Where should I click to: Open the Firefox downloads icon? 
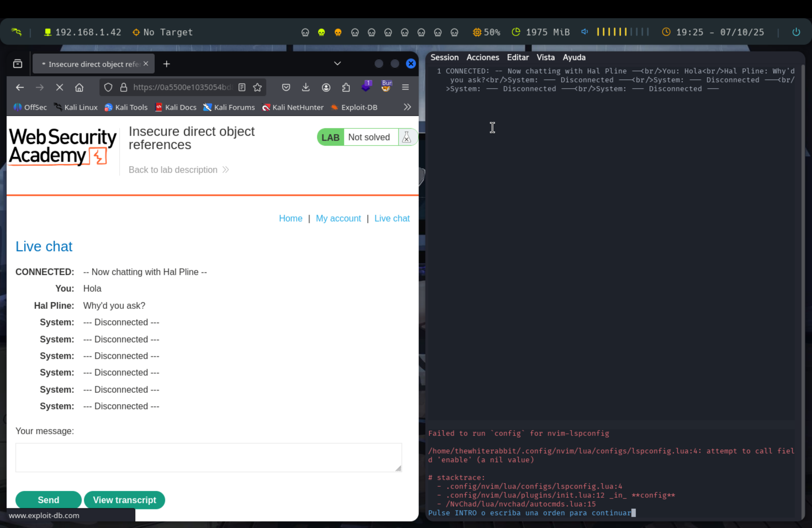point(306,88)
